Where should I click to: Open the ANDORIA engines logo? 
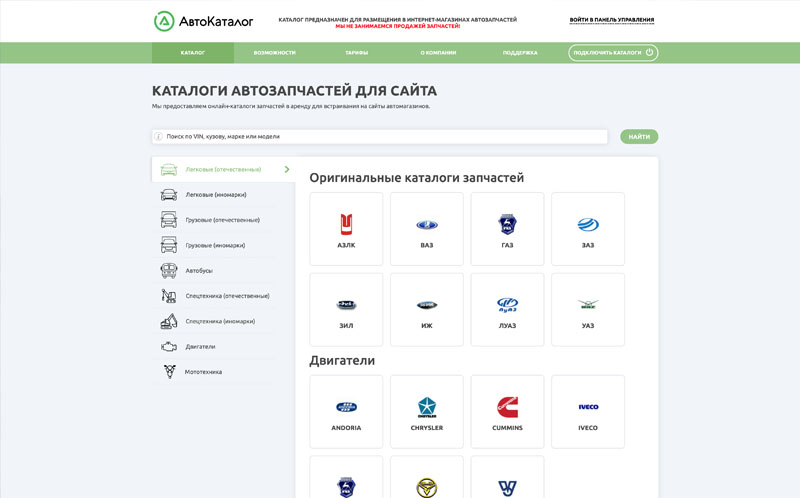[x=346, y=407]
